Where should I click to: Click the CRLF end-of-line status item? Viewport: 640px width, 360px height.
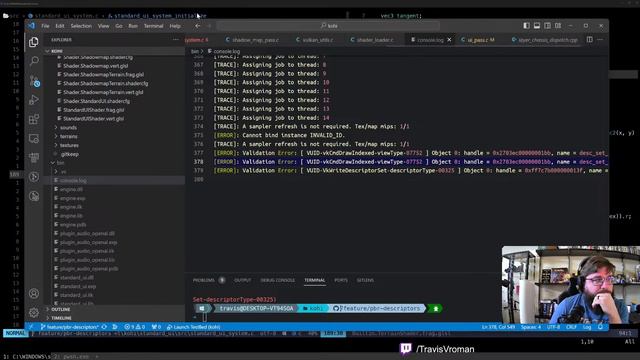coord(571,327)
